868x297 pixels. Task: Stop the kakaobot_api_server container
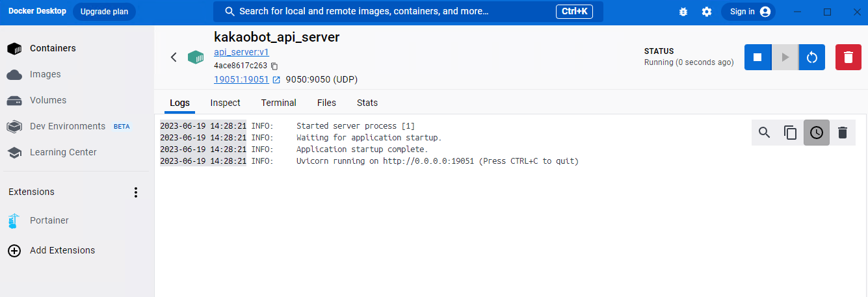tap(757, 57)
